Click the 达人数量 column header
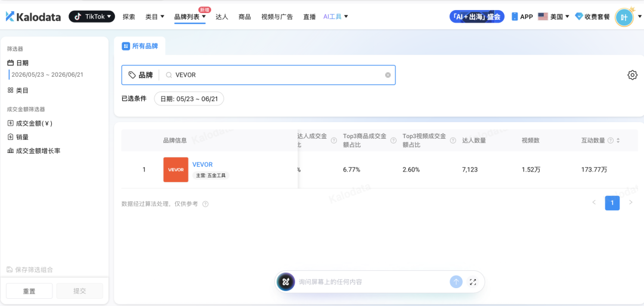644x306 pixels. 474,140
